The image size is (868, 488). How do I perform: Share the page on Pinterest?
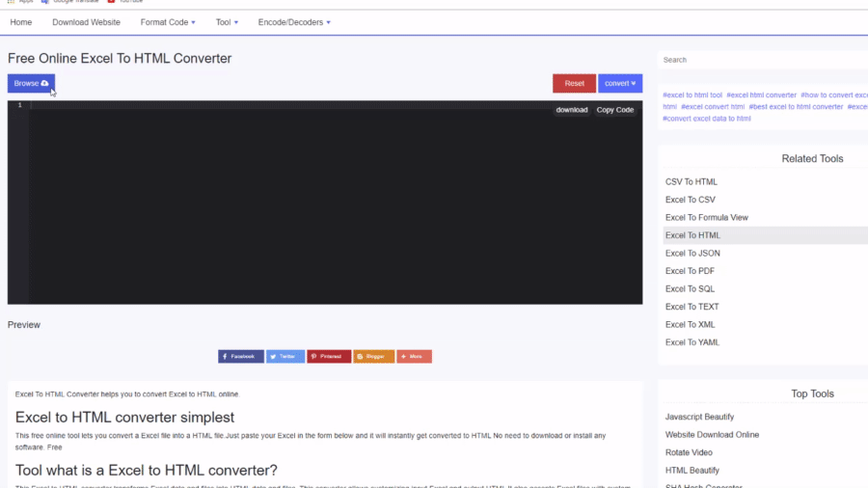tap(329, 357)
